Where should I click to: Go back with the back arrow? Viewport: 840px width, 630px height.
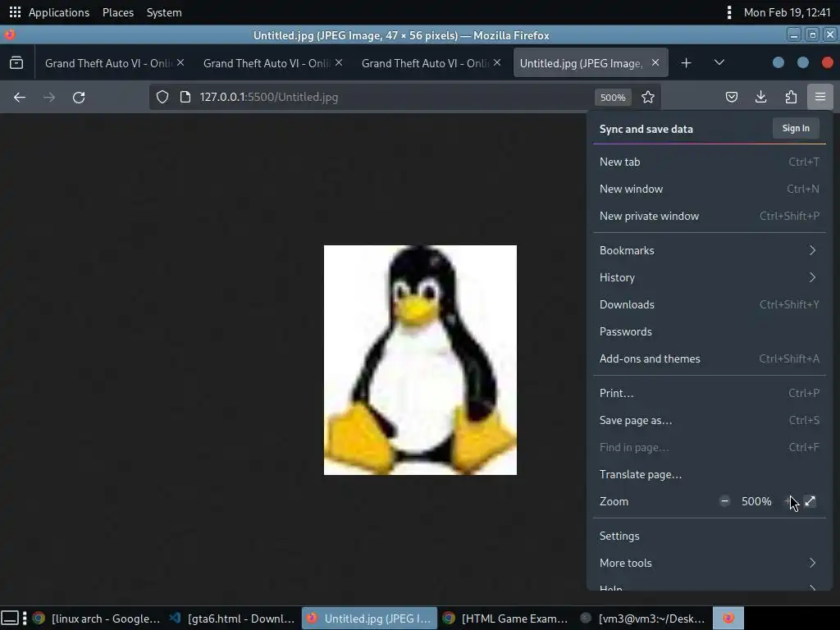(20, 97)
